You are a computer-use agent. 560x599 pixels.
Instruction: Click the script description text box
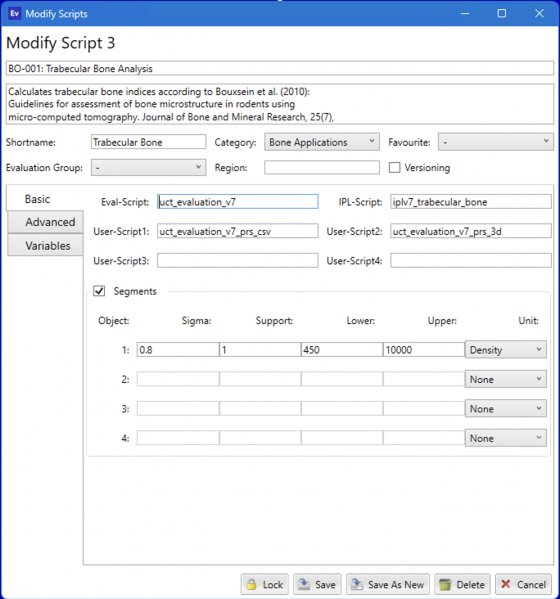pos(280,104)
